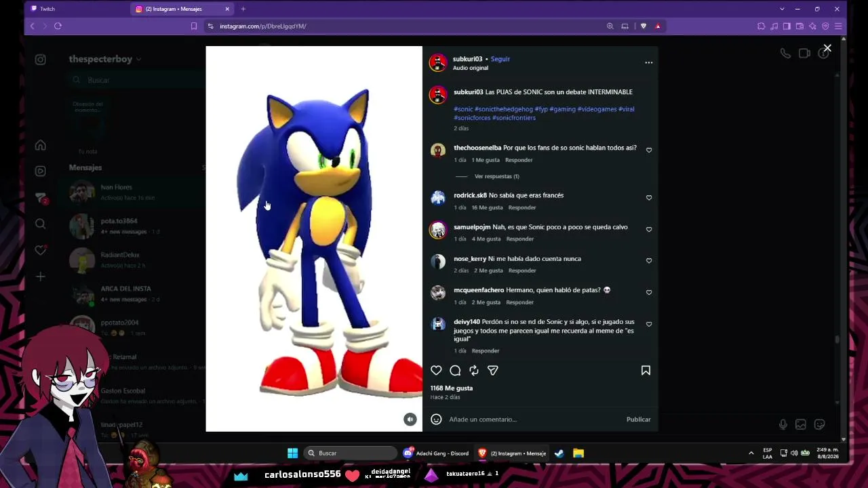Open more options for the post
Image resolution: width=868 pixels, height=488 pixels.
[x=649, y=62]
